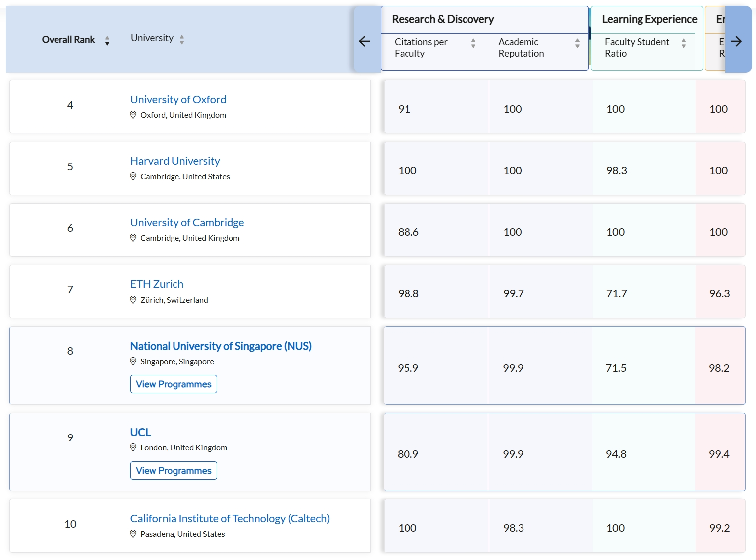Select the Learning Experience header

tap(649, 19)
